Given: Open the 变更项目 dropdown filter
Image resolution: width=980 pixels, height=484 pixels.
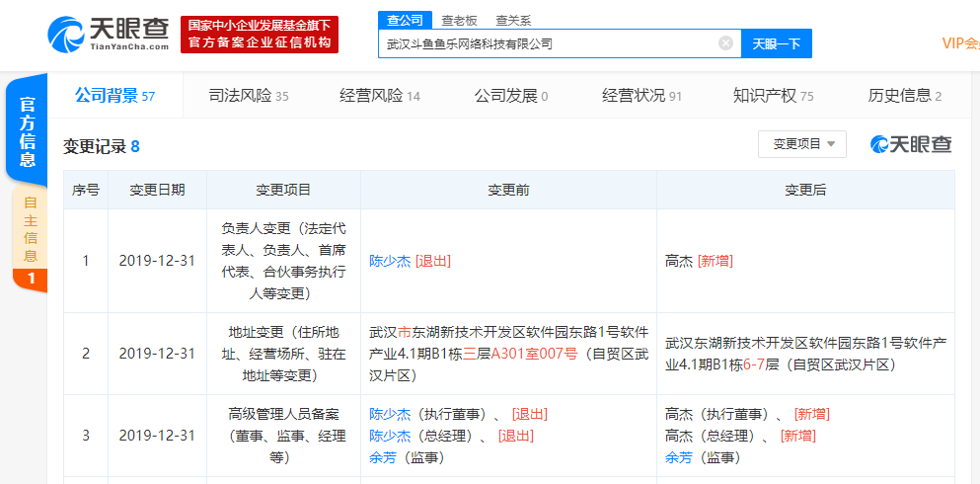Looking at the screenshot, I should [802, 144].
